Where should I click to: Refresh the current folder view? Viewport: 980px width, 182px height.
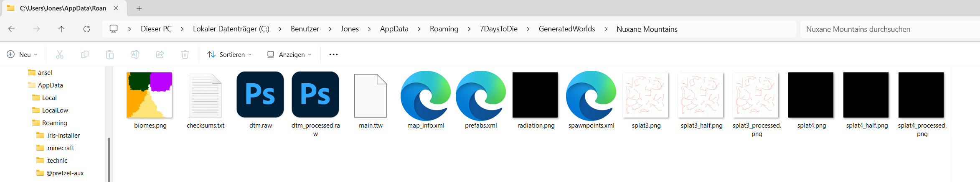click(86, 29)
